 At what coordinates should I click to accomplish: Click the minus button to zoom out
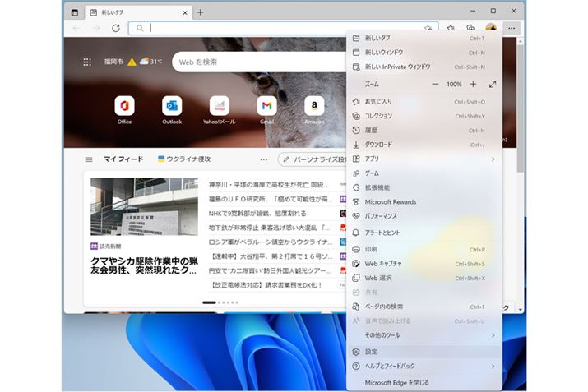(x=435, y=84)
